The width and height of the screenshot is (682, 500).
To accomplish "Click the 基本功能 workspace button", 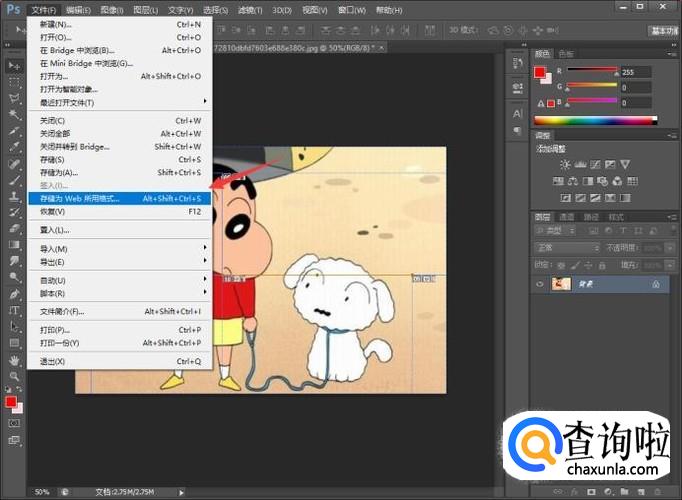I will (x=663, y=30).
